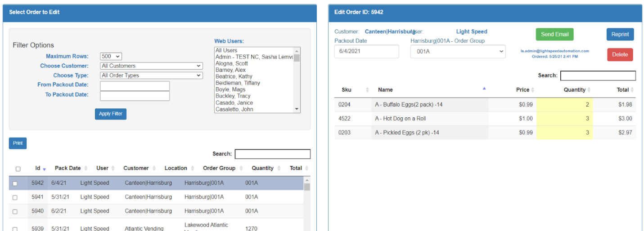Check the box for order 5942
This screenshot has height=231, width=644.
[x=15, y=183]
